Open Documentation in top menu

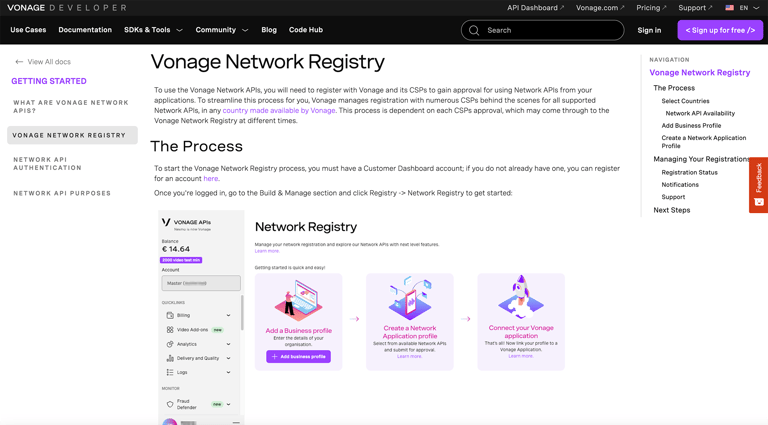[85, 30]
